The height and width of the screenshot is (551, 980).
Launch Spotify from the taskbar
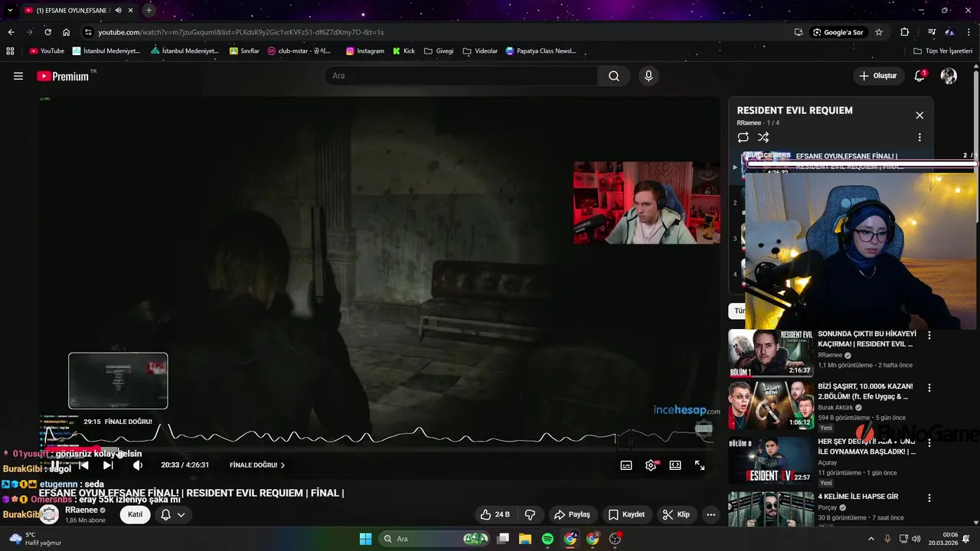point(547,539)
